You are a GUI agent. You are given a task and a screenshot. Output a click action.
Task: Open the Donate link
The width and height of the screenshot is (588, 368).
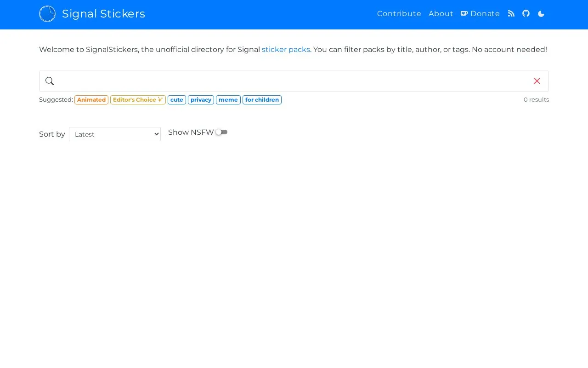pyautogui.click(x=480, y=14)
